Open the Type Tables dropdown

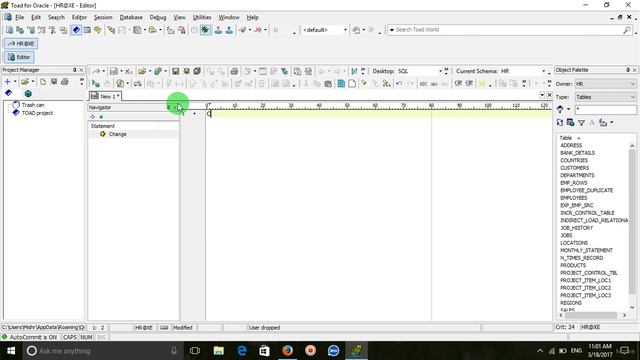606,97
